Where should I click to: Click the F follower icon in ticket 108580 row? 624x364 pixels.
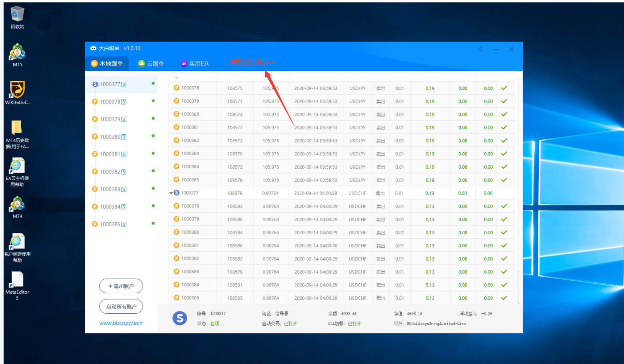click(x=176, y=219)
